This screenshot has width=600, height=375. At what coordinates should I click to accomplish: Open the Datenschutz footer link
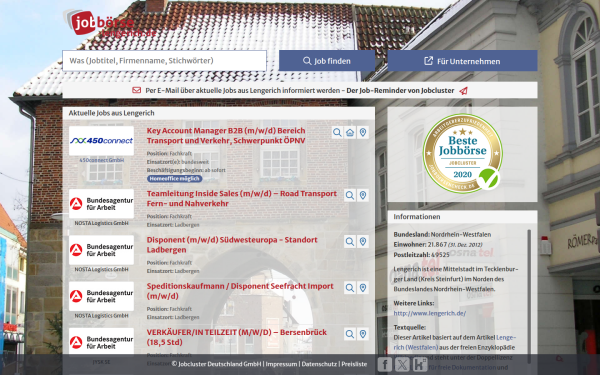(x=319, y=364)
